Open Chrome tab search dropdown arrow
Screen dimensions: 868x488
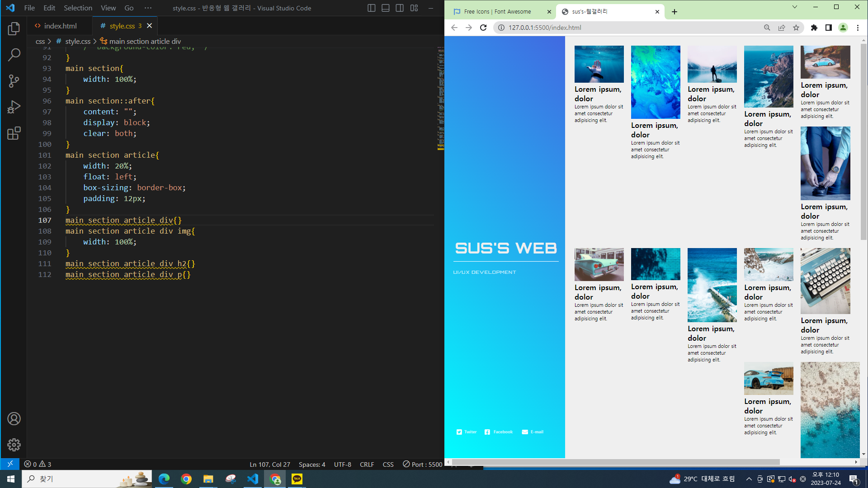point(794,7)
